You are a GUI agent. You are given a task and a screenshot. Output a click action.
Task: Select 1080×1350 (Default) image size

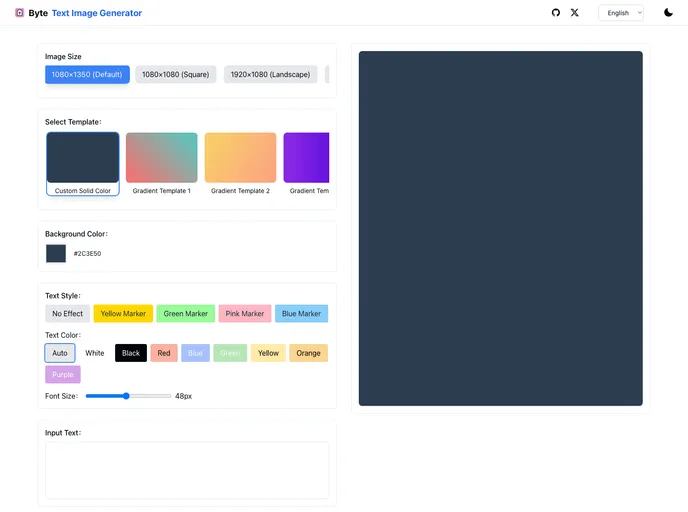[87, 75]
